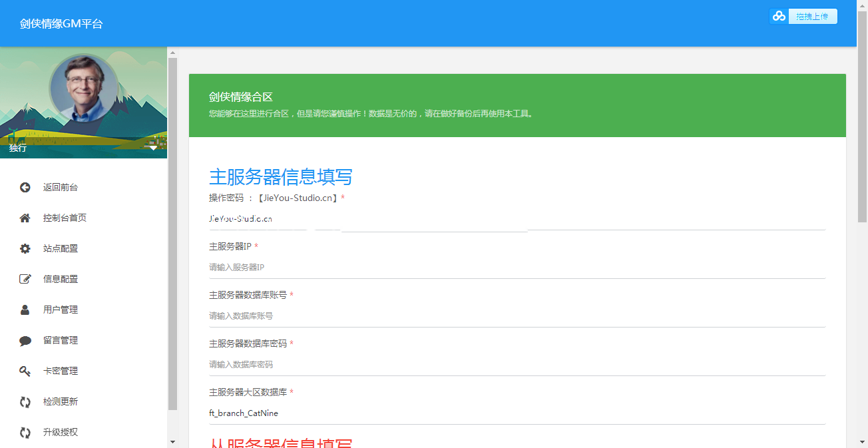Viewport: 868px width, 448px height.
Task: Click the key icon for 卡密管理
Action: [25, 371]
